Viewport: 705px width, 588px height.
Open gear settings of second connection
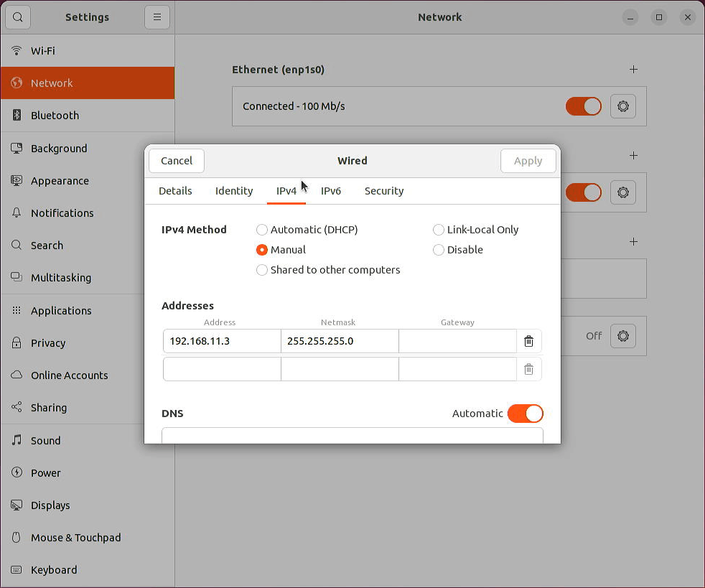(622, 192)
